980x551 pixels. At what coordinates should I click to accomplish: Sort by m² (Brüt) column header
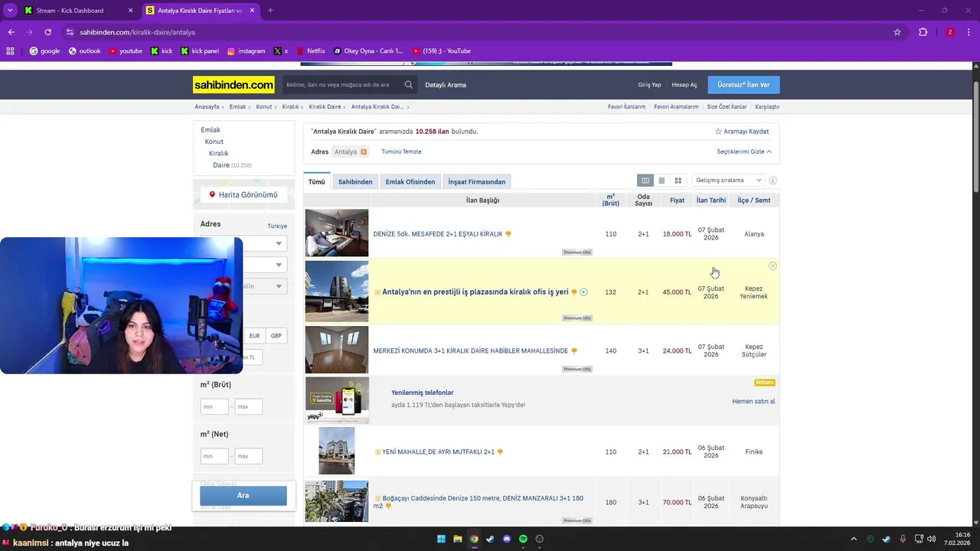point(610,201)
